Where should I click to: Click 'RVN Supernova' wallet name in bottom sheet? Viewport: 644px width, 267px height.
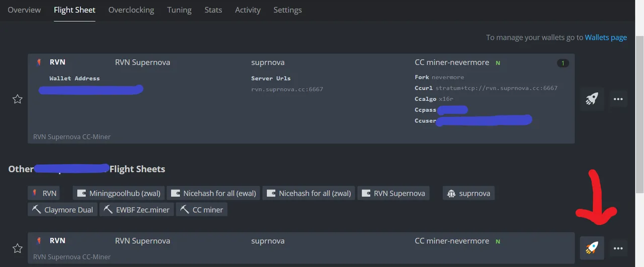pos(142,241)
